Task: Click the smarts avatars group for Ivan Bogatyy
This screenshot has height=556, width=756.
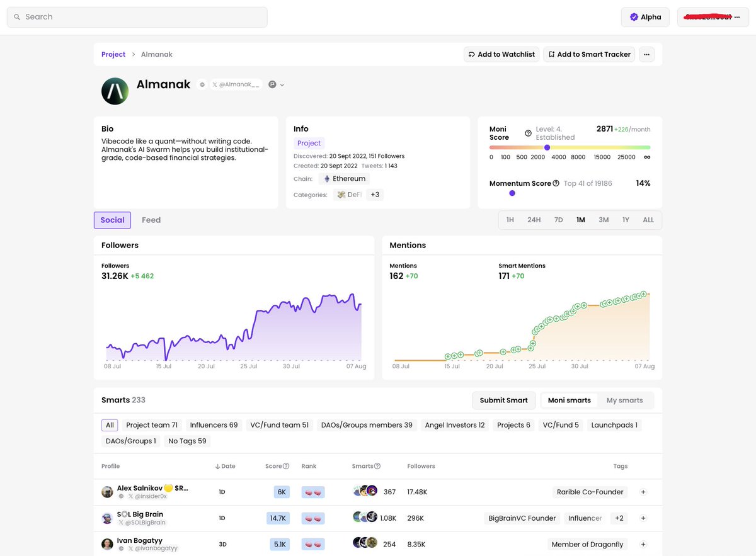Action: 365,543
